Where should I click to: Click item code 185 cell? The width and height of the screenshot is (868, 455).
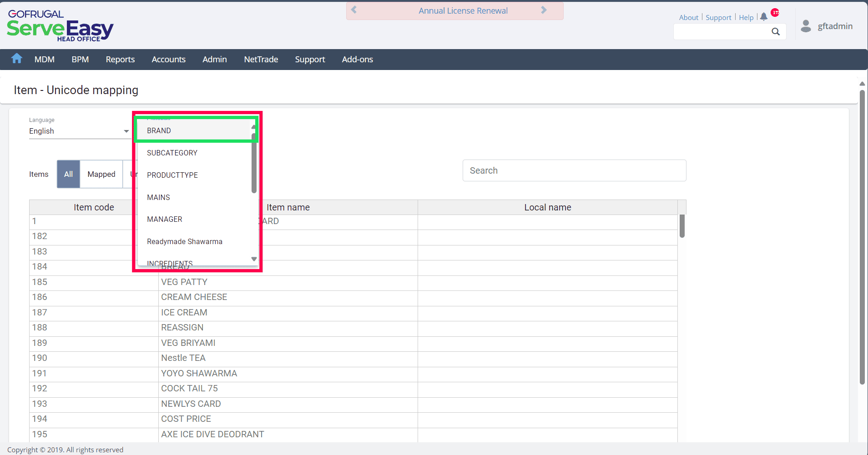[94, 282]
